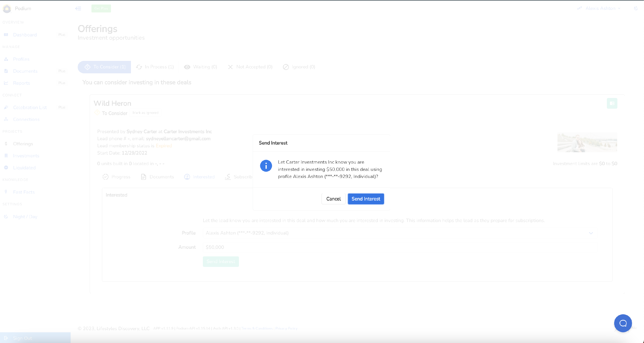Screen dimensions: 644x343
Task: Click green card icon on Wild Heron
Action: point(612,103)
